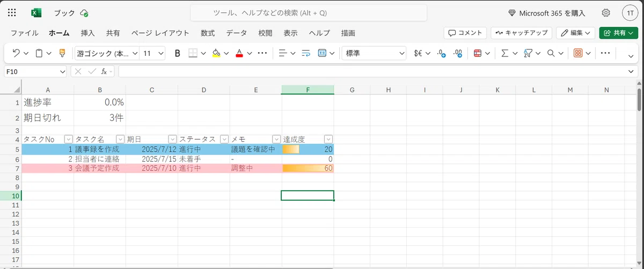Click the currency number format icon

[418, 53]
